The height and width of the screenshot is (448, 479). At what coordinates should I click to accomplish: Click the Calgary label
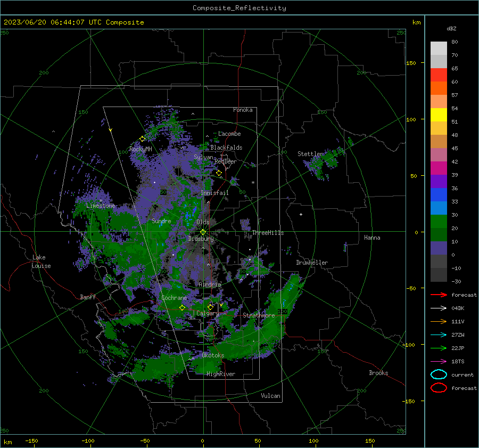click(x=208, y=313)
